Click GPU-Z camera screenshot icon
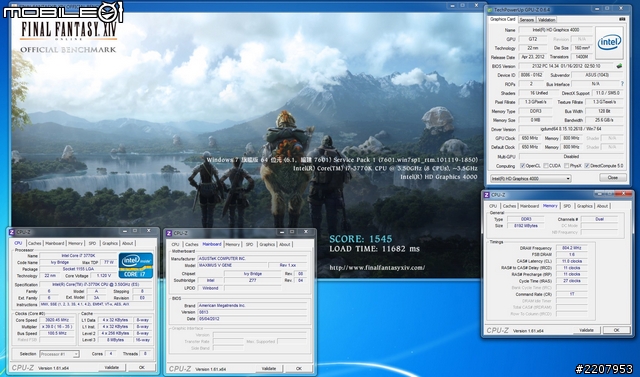The height and width of the screenshot is (377, 640). 622,19
